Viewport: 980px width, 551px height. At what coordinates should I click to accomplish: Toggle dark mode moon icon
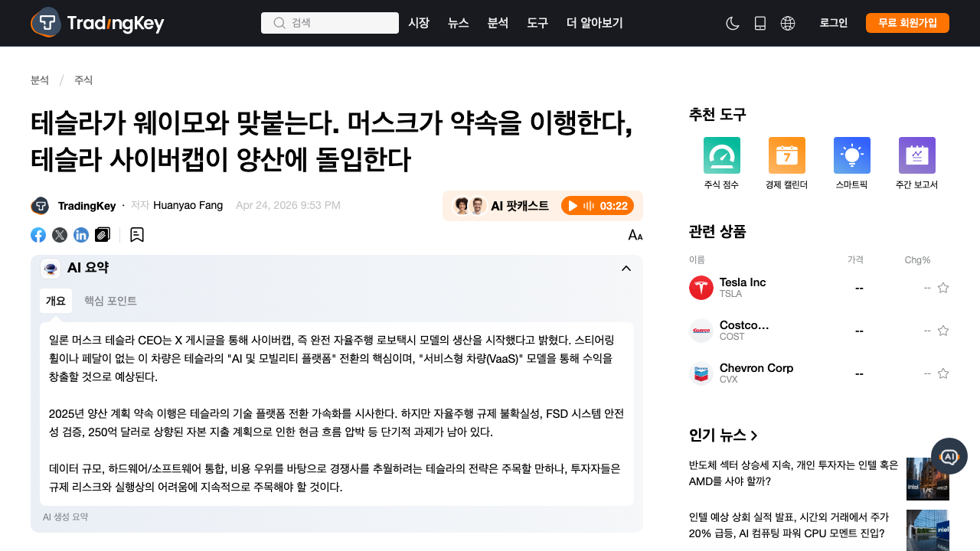(733, 23)
